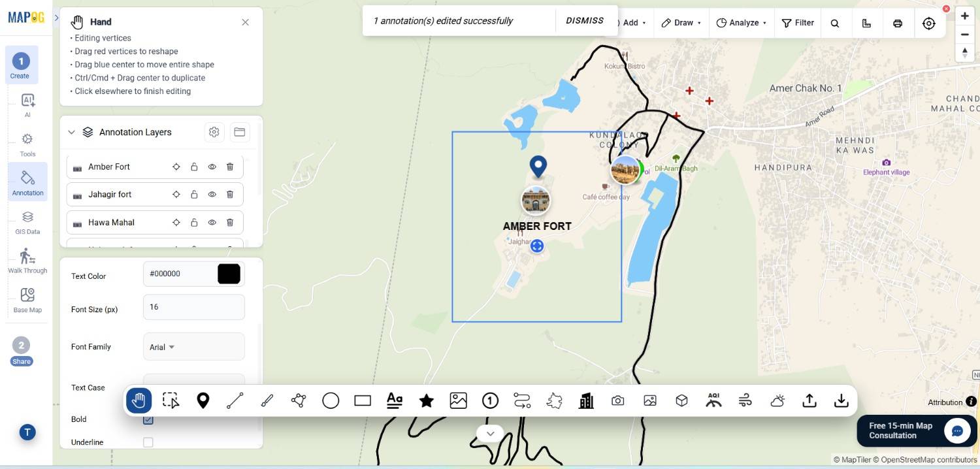Select the star shape tool
This screenshot has width=980, height=469.
click(427, 400)
